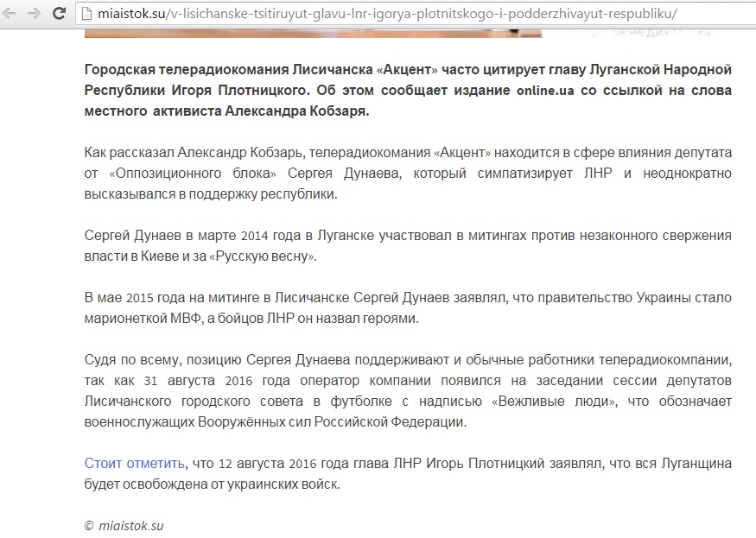Click the bold lead paragraph about «Акцент»
756x538 pixels.
pos(408,90)
